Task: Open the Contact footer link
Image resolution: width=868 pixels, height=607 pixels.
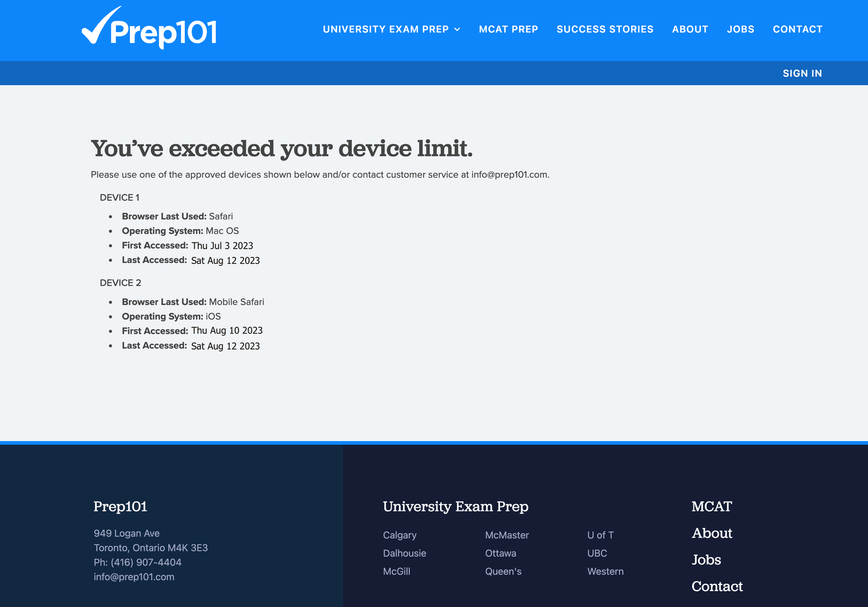Action: pos(717,586)
